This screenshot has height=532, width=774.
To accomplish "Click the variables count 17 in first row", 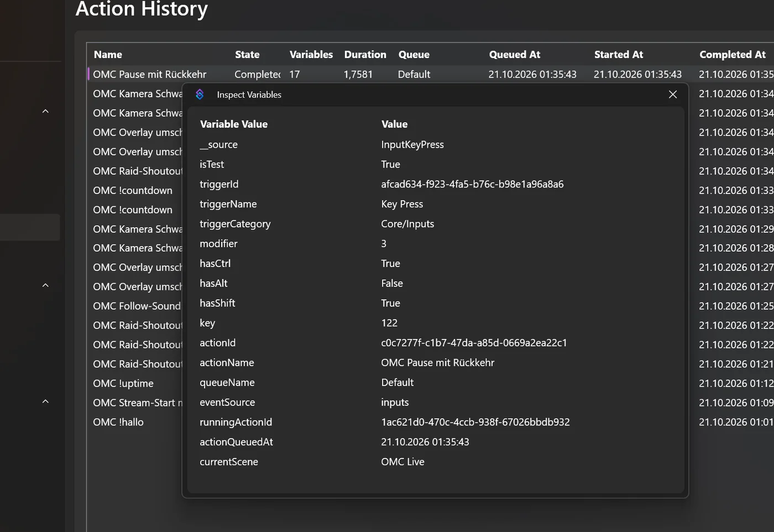I will pyautogui.click(x=295, y=74).
